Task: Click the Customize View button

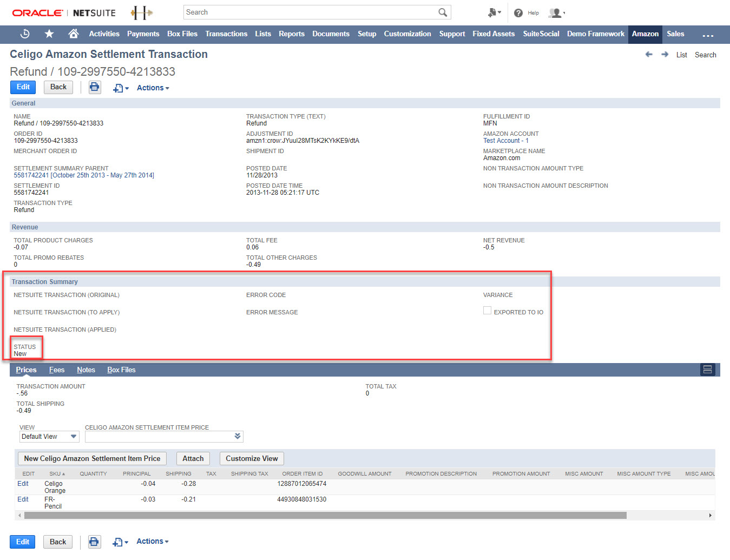Action: 252,458
